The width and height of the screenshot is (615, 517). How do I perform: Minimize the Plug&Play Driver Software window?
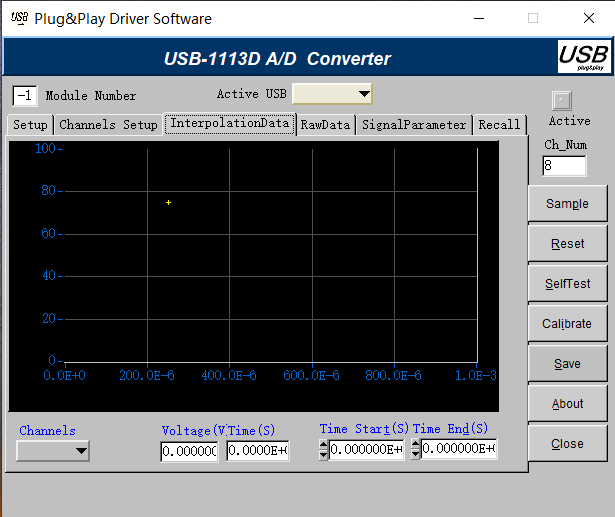[479, 18]
